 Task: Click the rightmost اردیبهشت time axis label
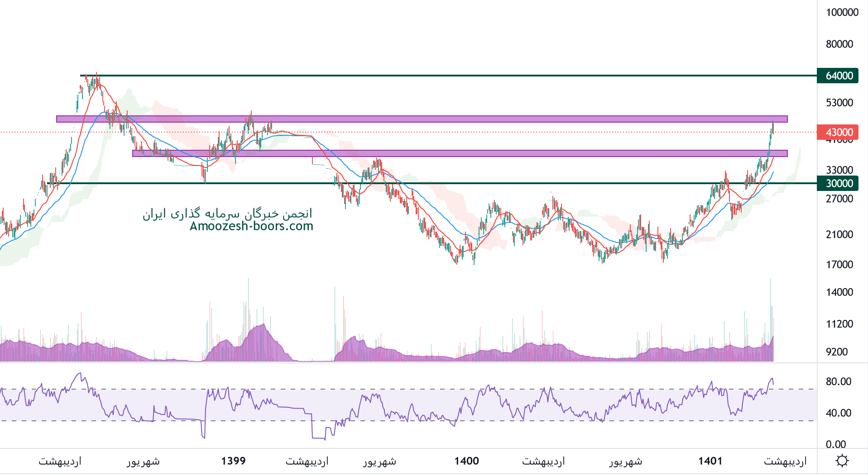point(785,461)
